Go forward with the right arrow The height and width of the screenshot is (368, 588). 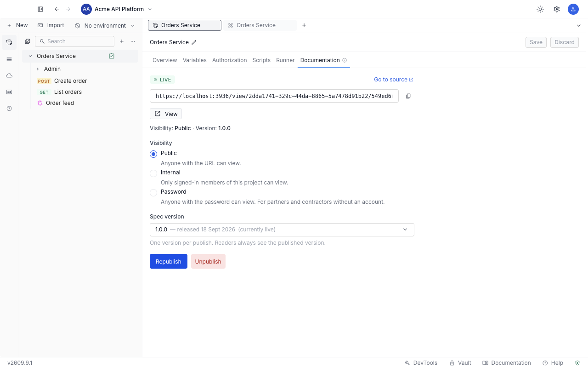(68, 9)
